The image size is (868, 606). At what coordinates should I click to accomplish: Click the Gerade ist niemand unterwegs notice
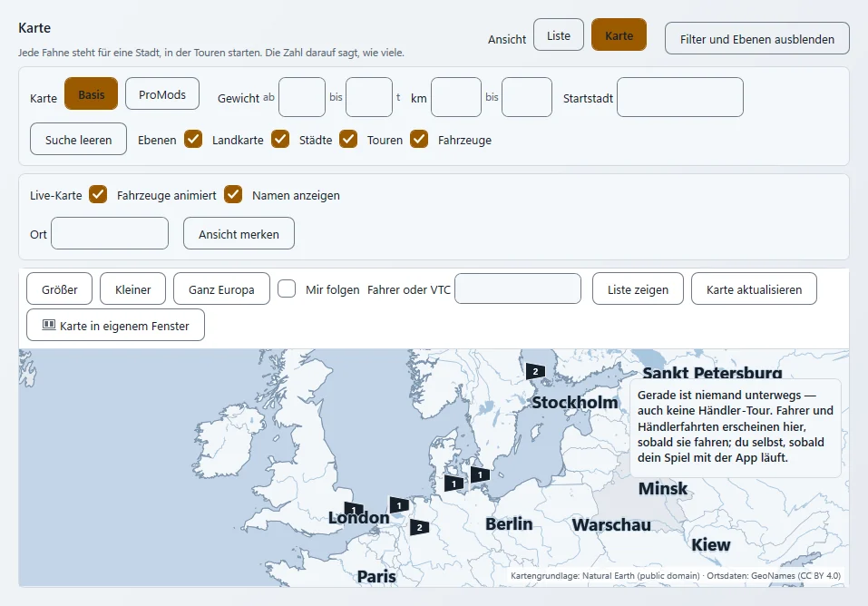coord(736,426)
